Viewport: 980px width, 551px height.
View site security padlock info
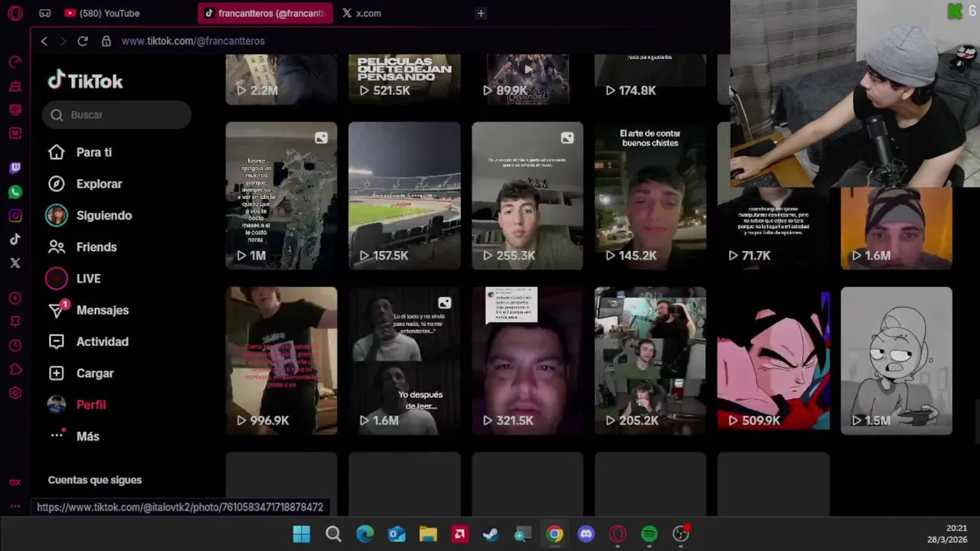106,41
